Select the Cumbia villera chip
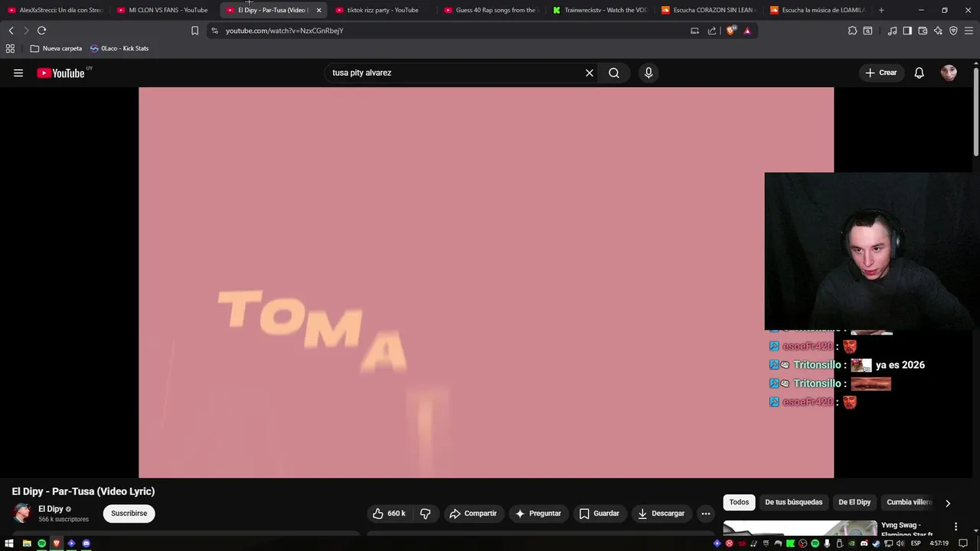 coord(909,502)
